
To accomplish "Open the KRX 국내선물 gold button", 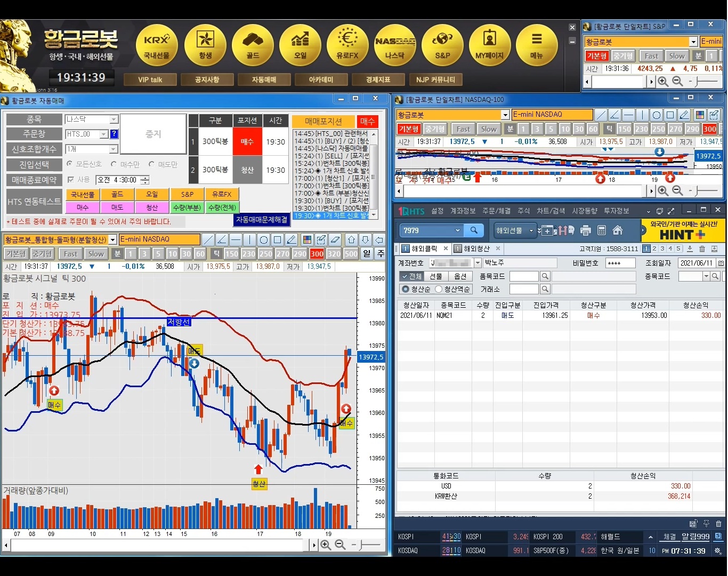I will pos(157,45).
